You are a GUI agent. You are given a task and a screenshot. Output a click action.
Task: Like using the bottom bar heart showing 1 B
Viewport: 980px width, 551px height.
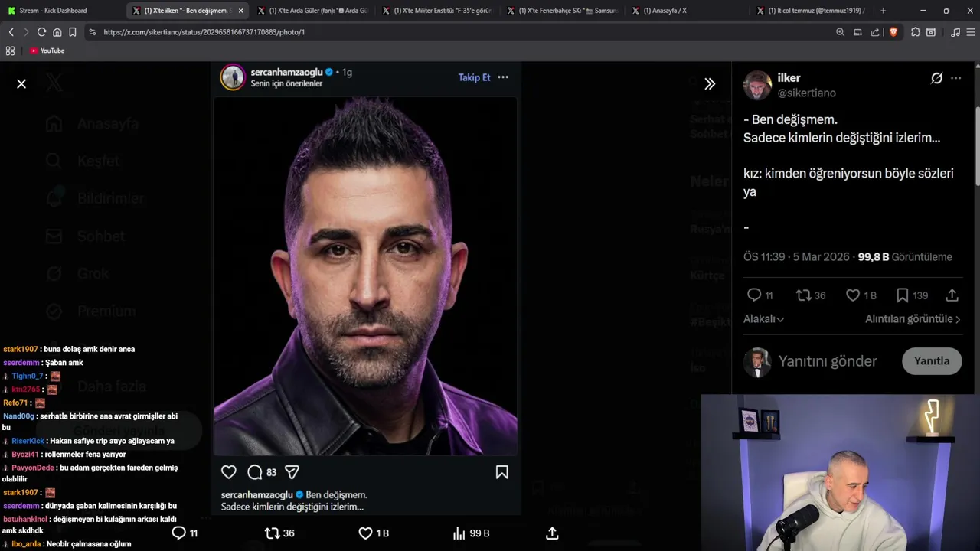click(x=374, y=533)
